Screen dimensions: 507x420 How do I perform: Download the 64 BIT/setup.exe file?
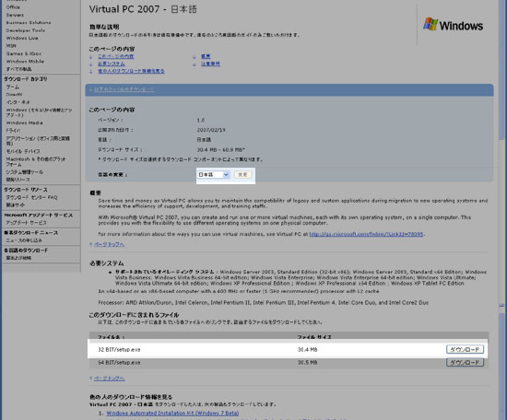465,363
